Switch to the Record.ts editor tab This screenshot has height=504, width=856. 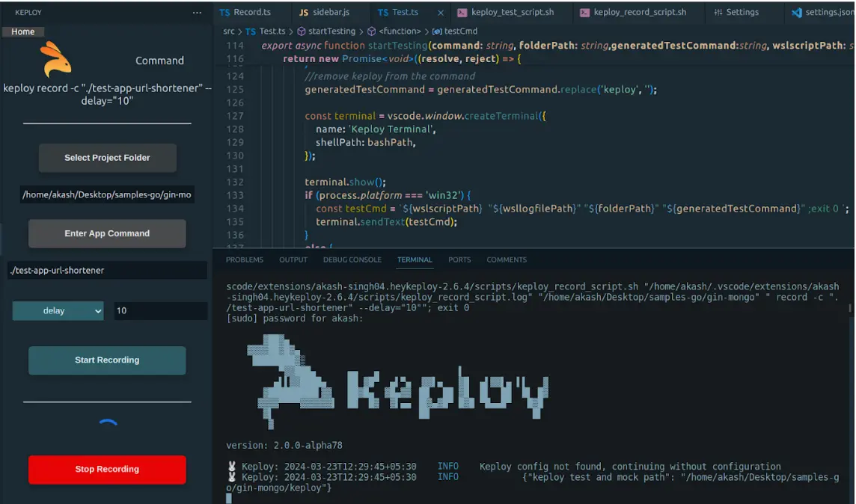click(251, 12)
